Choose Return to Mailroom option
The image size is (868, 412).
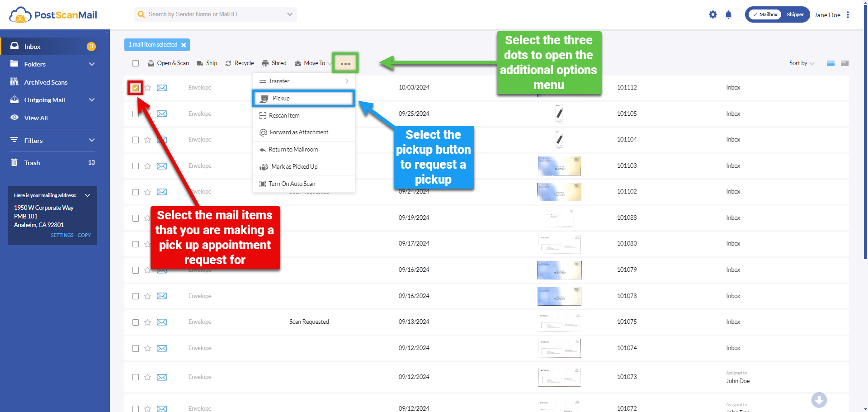coord(304,150)
